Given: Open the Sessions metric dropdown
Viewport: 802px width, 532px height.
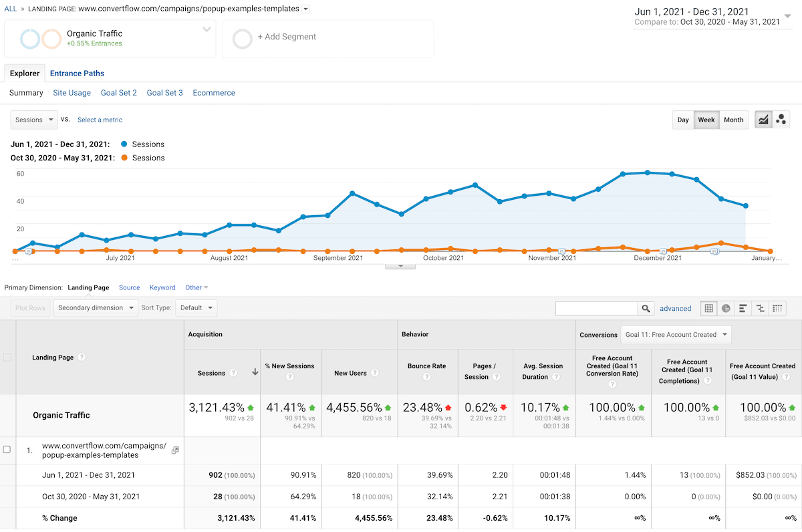Looking at the screenshot, I should (x=34, y=120).
